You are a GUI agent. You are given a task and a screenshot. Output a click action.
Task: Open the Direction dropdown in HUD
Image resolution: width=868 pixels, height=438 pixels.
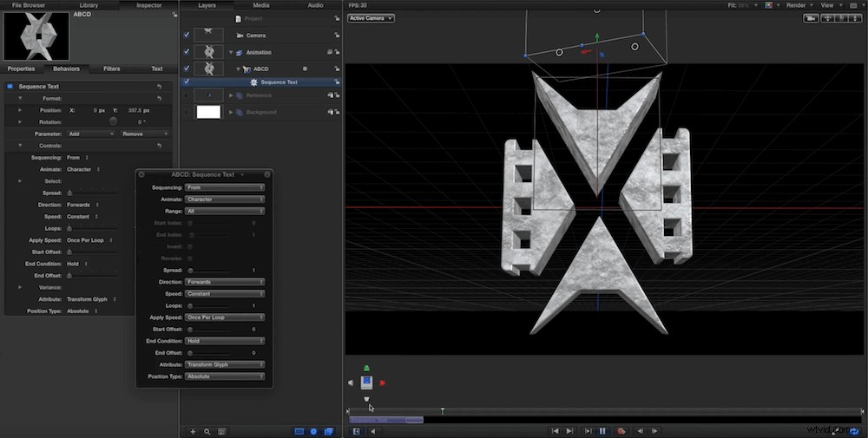tap(225, 282)
